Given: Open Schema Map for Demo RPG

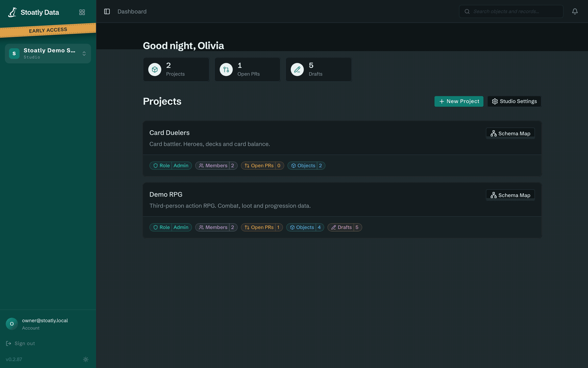Looking at the screenshot, I should click(510, 195).
